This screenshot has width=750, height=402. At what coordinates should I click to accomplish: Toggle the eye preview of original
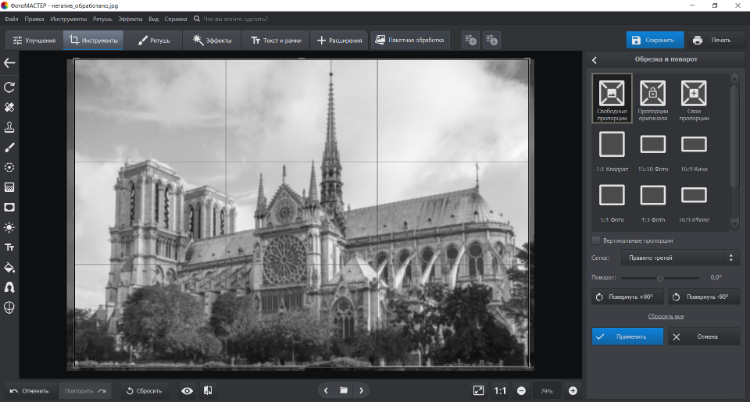point(187,390)
